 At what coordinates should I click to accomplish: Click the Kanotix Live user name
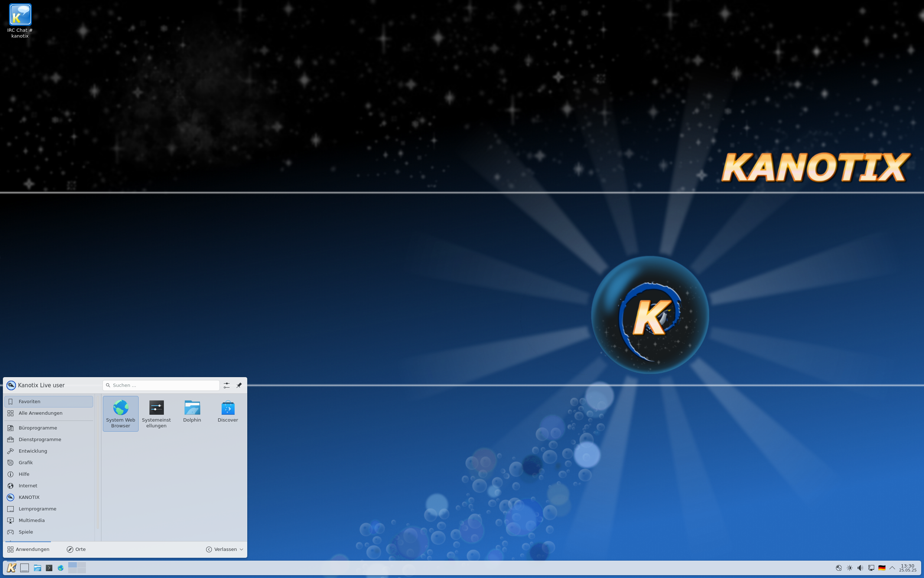point(41,385)
